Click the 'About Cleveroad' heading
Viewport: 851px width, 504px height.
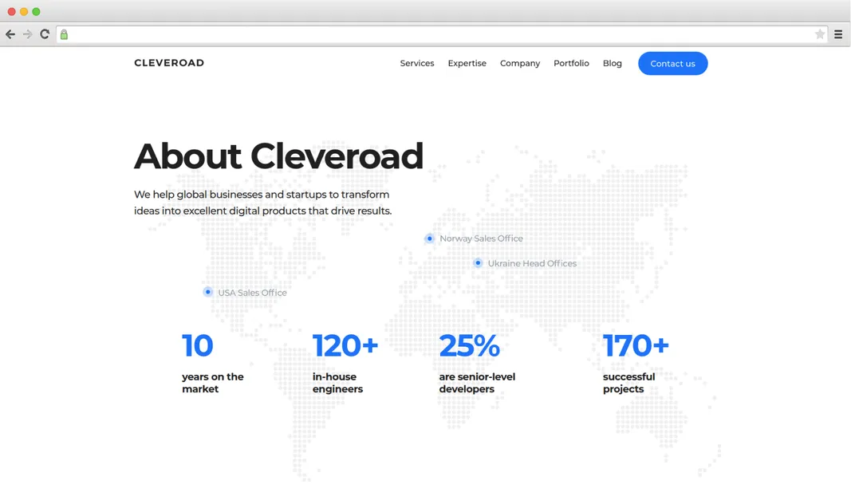pyautogui.click(x=278, y=156)
